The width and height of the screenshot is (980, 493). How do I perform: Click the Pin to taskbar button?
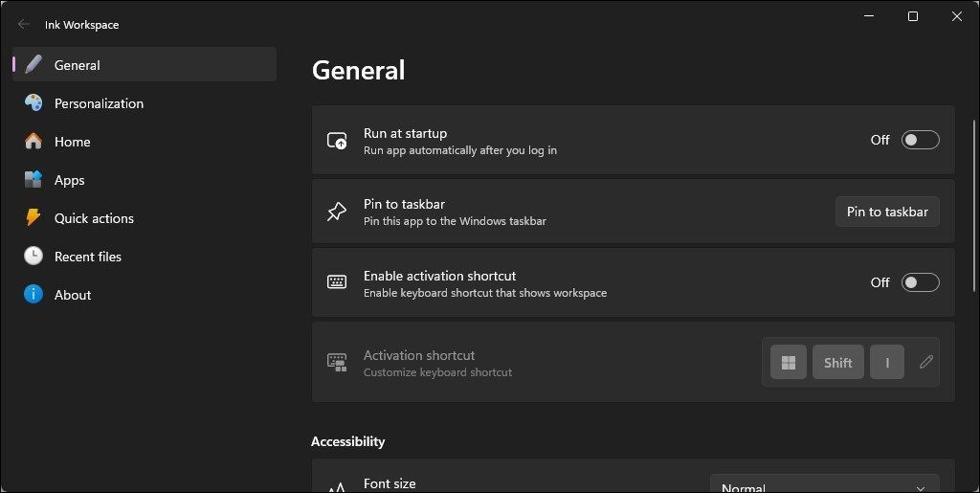pyautogui.click(x=887, y=212)
